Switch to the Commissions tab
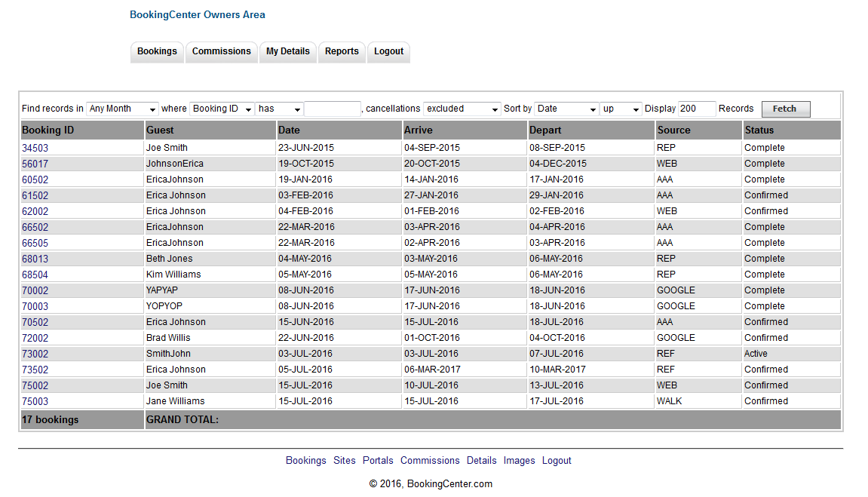This screenshot has width=868, height=497. point(221,51)
